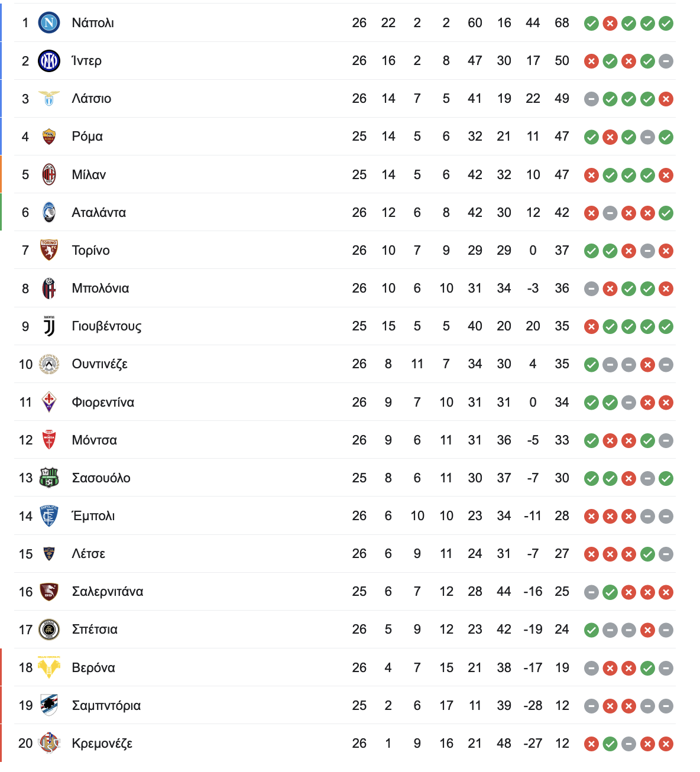The height and width of the screenshot is (772, 700).
Task: Click the Sampdoria club badge
Action: [x=49, y=705]
